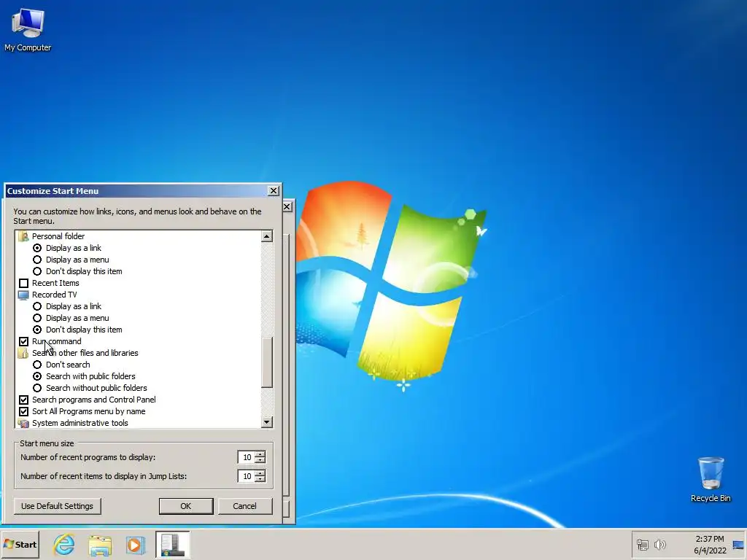Click Use Default Settings button
747x560 pixels.
(x=57, y=506)
